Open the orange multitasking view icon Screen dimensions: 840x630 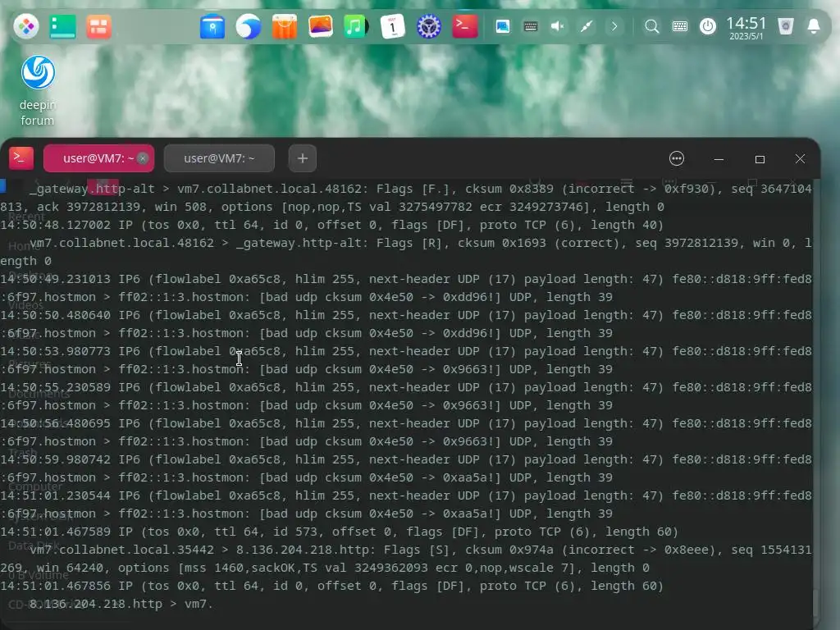(x=98, y=26)
